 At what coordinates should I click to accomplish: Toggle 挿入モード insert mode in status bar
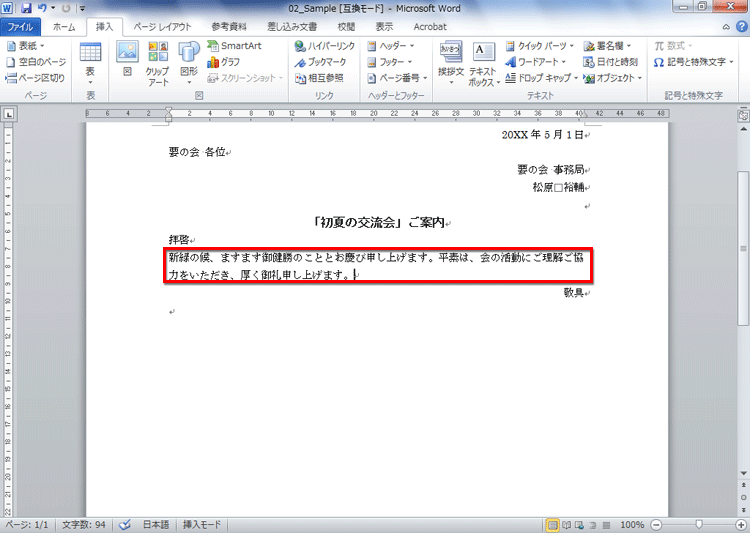click(202, 525)
